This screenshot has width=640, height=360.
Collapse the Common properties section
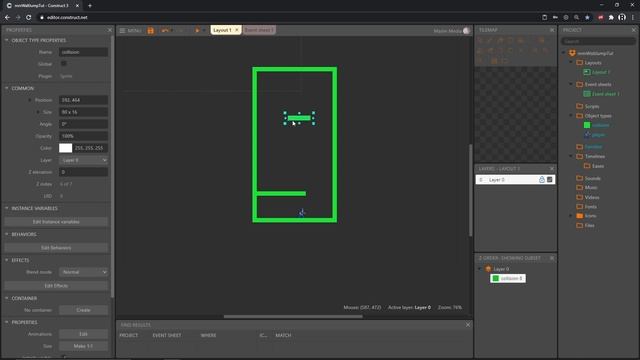click(x=7, y=88)
